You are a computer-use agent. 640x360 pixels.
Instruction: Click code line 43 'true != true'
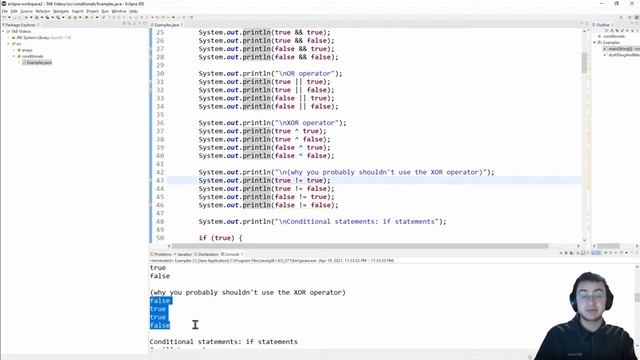pos(264,180)
